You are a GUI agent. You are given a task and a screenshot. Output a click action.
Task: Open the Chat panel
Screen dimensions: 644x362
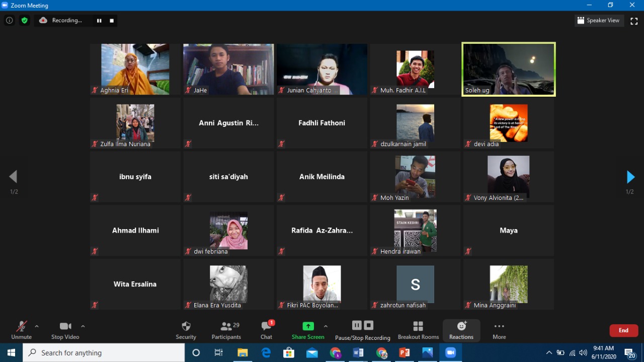266,330
